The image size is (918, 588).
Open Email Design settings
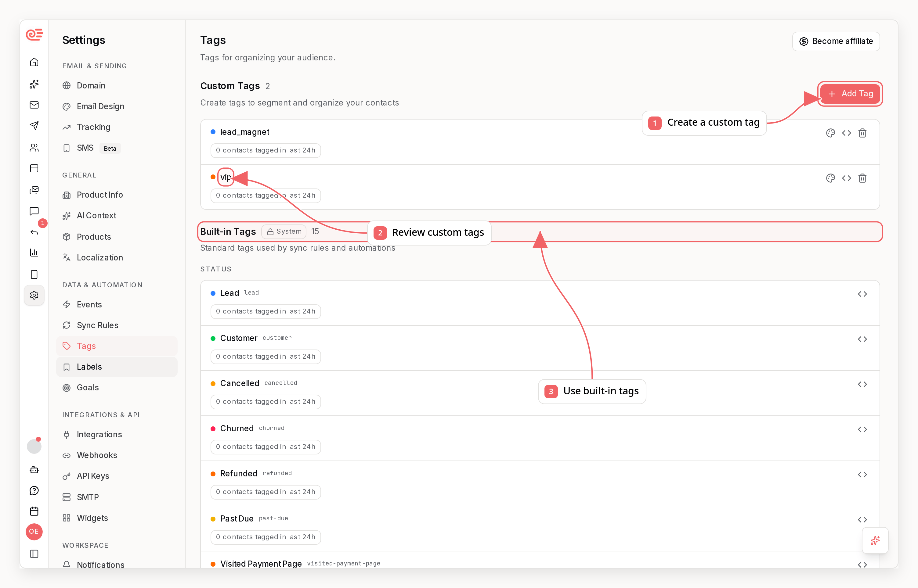(x=117, y=106)
